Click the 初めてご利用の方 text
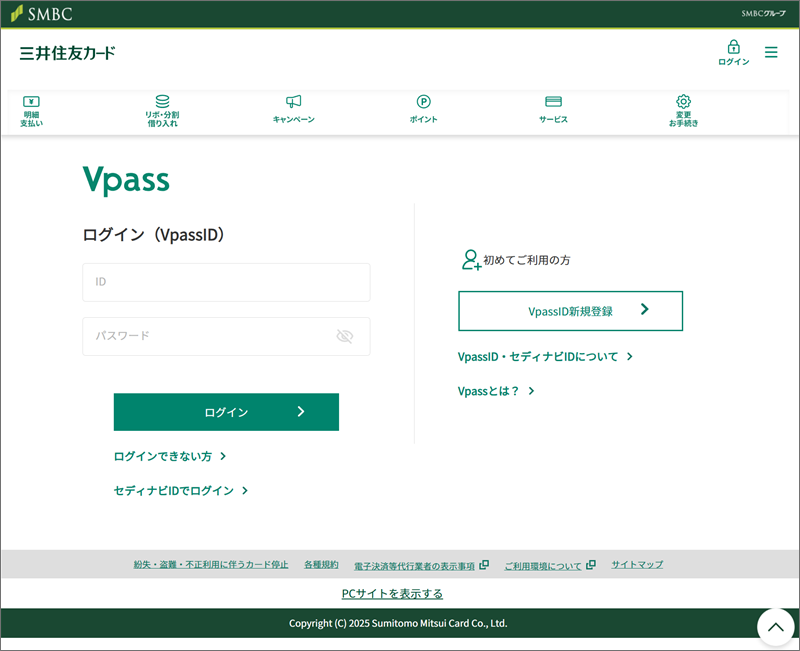The width and height of the screenshot is (800, 651). coord(527,260)
